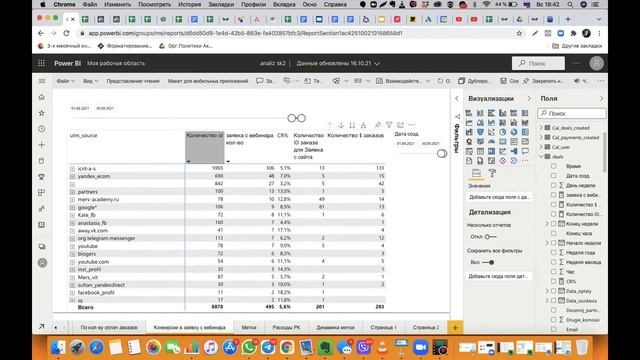Viewport: 640px width, 360px height.
Task: Collapse the deals table
Action: pos(542,157)
